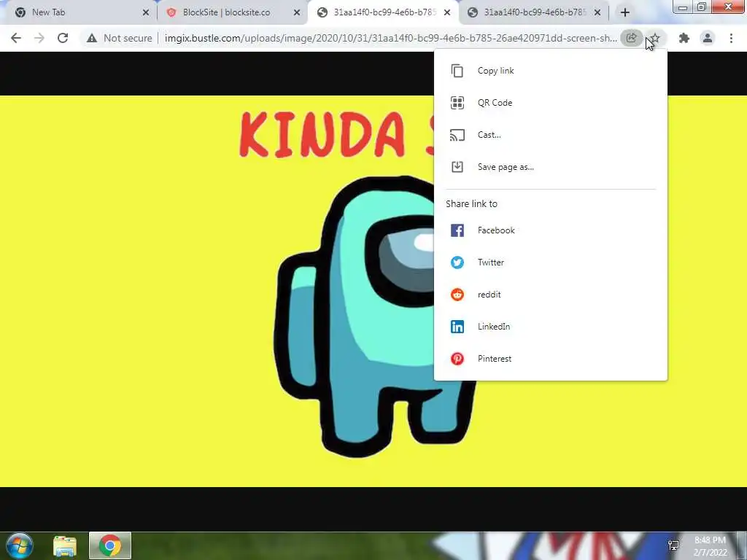
Task: Close the active 31aa14f0 tab
Action: pos(447,12)
